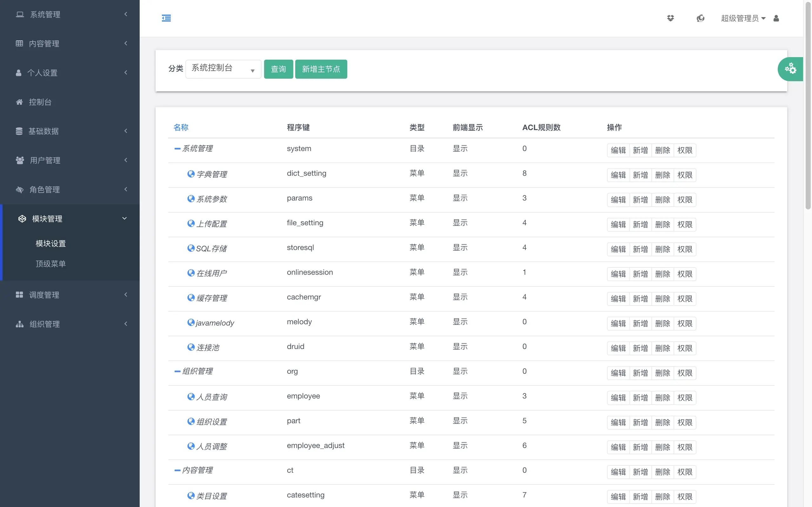Click the Dropbox-style icon in header
Viewport: 812px width, 507px height.
pos(670,18)
